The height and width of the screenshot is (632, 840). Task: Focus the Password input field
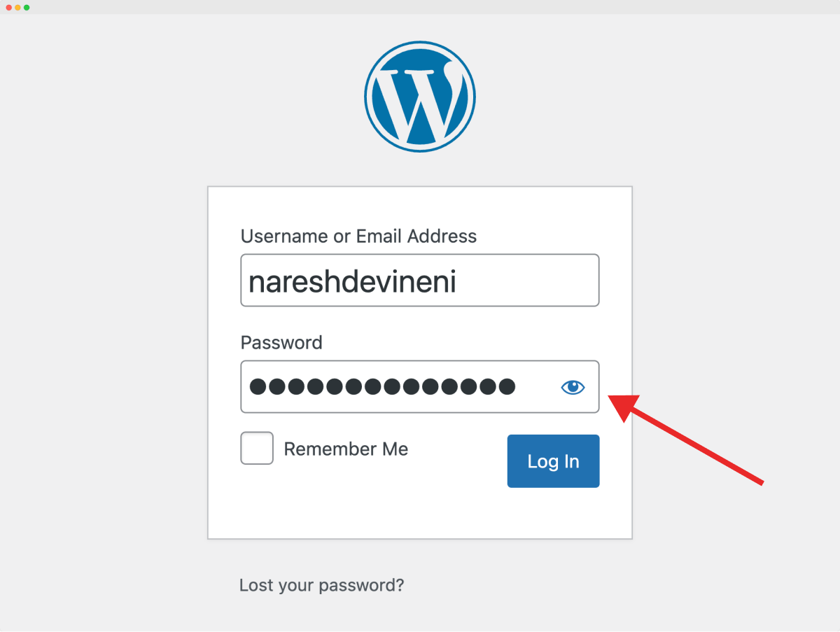coord(420,386)
